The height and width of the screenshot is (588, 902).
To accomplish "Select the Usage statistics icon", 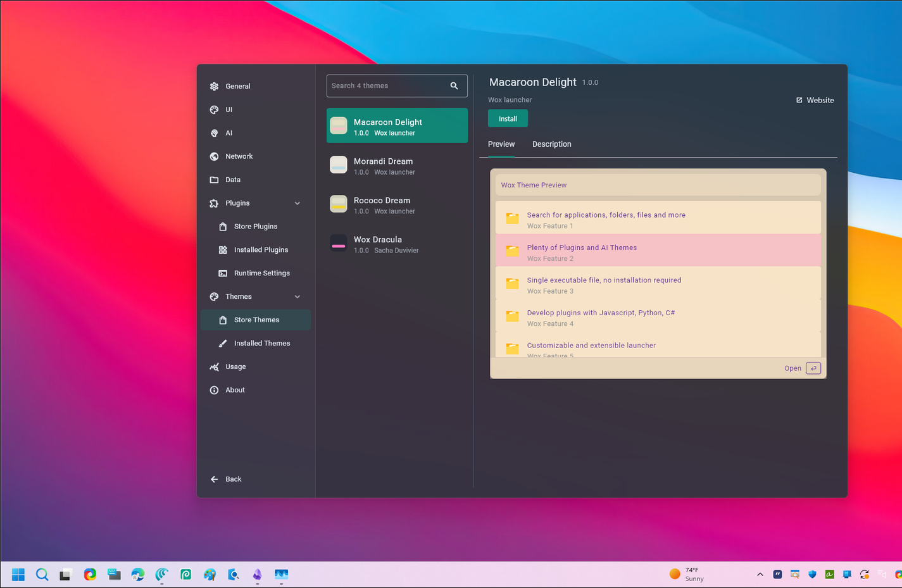I will [215, 366].
